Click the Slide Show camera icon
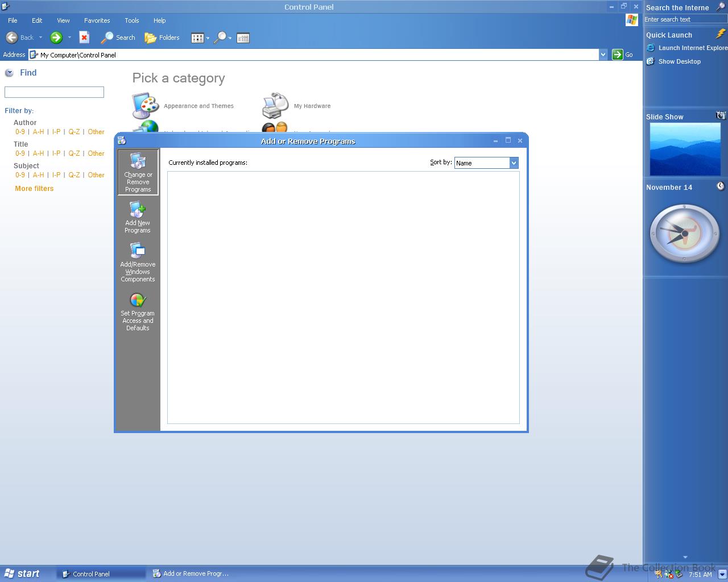The width and height of the screenshot is (728, 582). coord(721,115)
